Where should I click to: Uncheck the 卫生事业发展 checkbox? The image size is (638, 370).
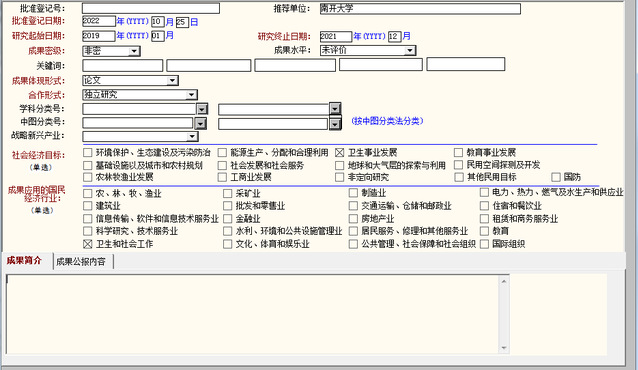[x=339, y=153]
